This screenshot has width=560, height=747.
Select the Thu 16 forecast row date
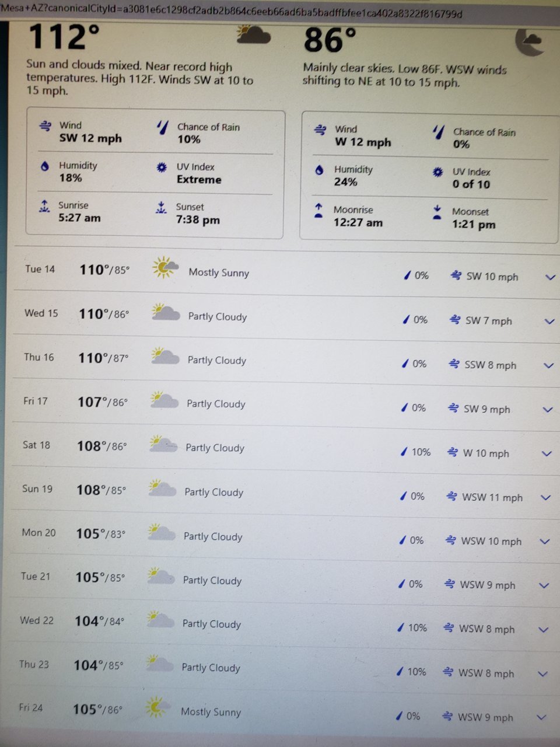point(38,357)
